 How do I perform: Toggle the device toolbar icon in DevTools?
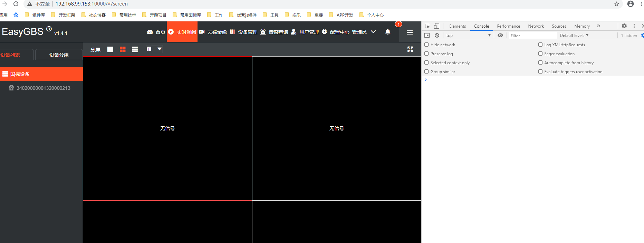tap(437, 26)
